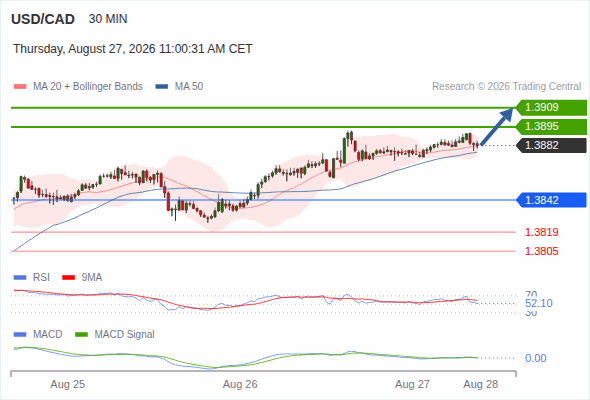Screen dimensions: 590x400
Task: Click the blue upward forecast arrow
Action: point(497,126)
